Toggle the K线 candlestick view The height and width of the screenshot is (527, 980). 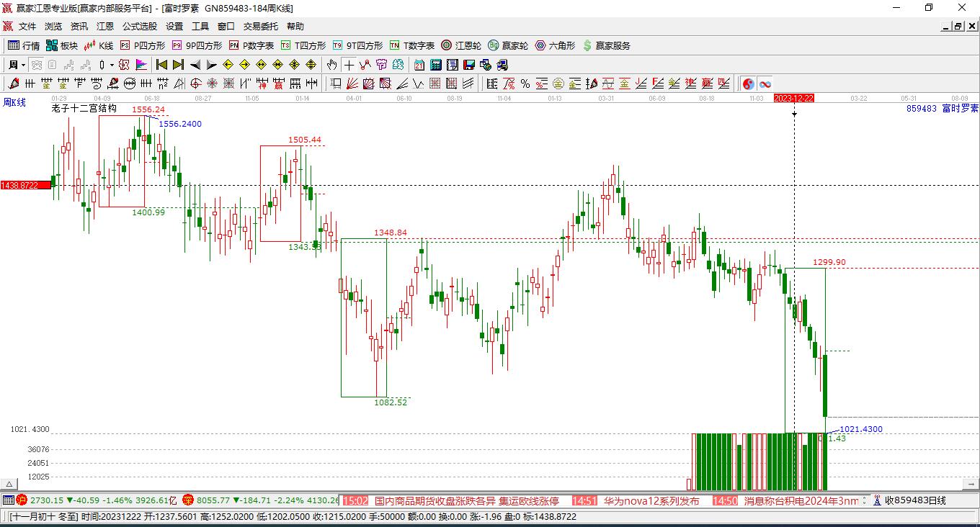(x=99, y=45)
